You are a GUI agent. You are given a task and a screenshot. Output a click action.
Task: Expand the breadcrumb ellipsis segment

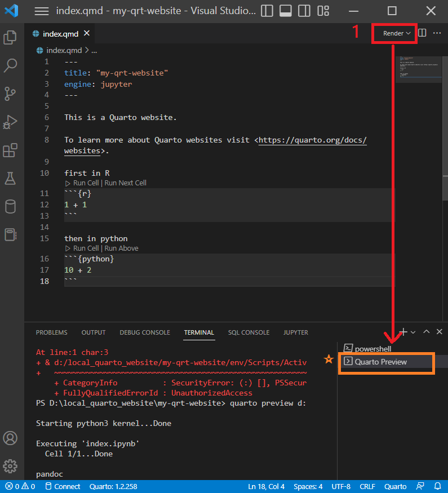(x=94, y=51)
